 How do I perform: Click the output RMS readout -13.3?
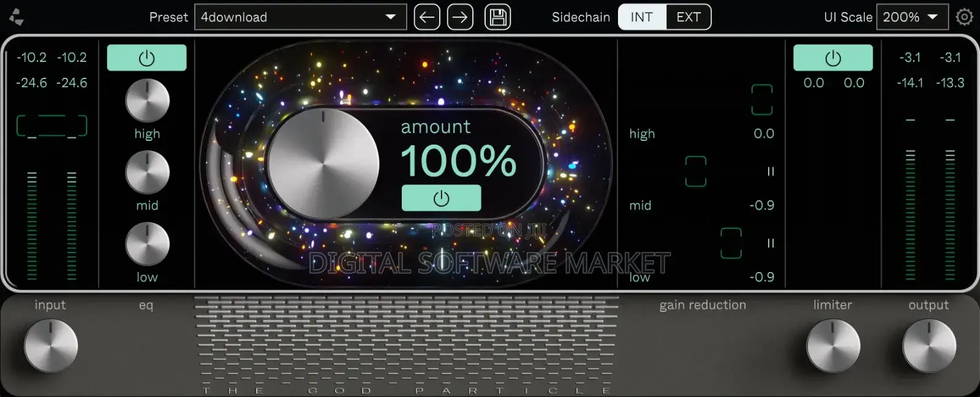tap(950, 83)
